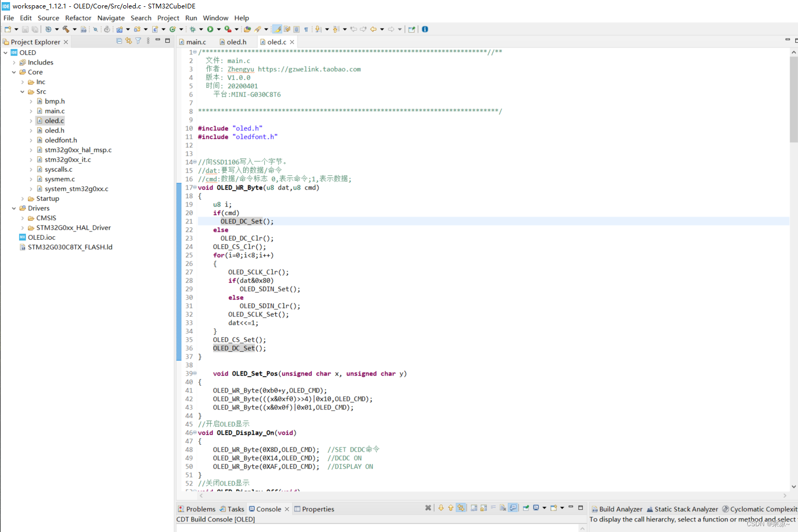
Task: Open the Project menu
Action: coord(168,18)
